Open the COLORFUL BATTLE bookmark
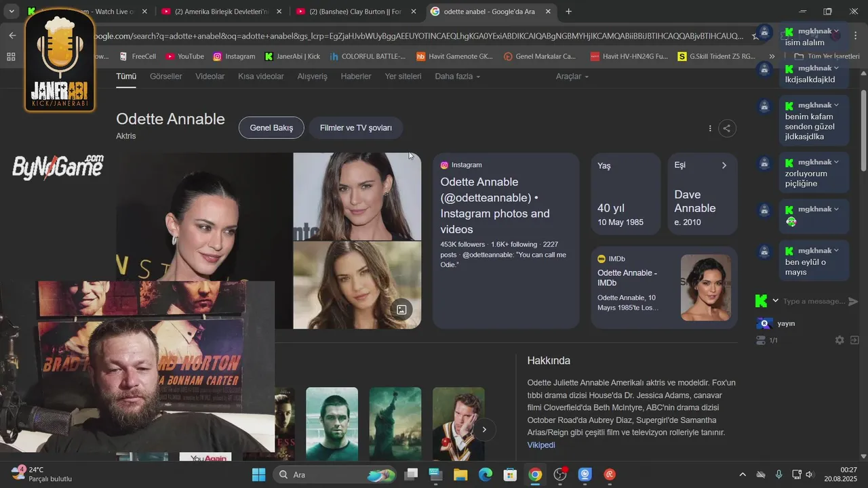The height and width of the screenshot is (488, 868). pyautogui.click(x=367, y=56)
